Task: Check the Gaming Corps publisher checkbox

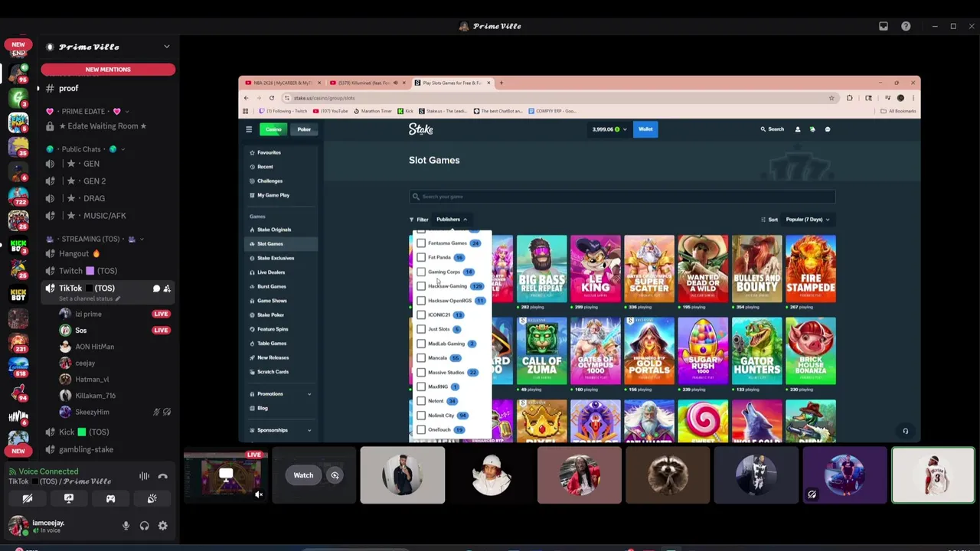Action: (421, 272)
